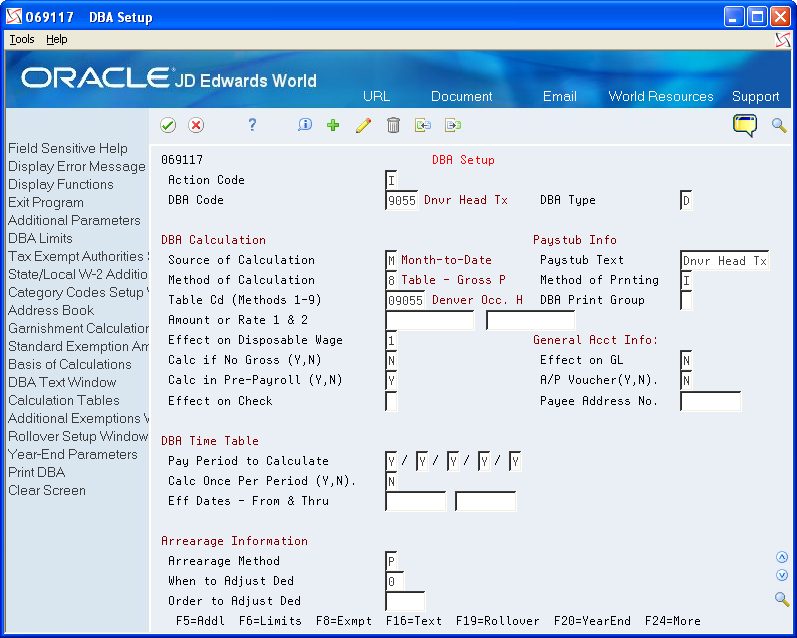This screenshot has height=638, width=797.
Task: Click the blue info inquire icon
Action: click(x=304, y=125)
